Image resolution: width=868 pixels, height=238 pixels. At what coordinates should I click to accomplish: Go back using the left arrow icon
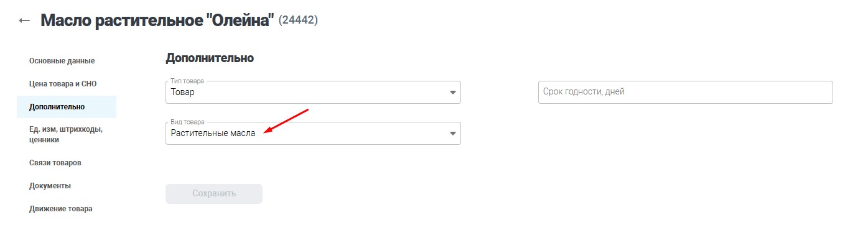[24, 21]
